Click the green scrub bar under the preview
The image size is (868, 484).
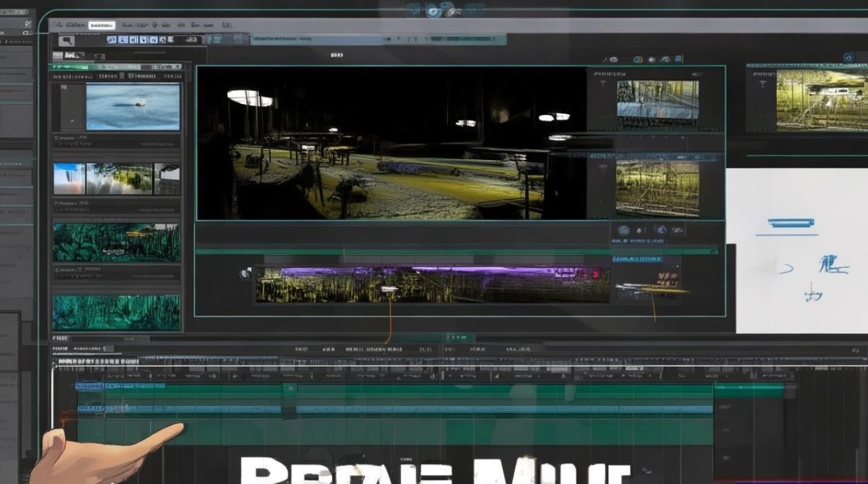coord(456,251)
